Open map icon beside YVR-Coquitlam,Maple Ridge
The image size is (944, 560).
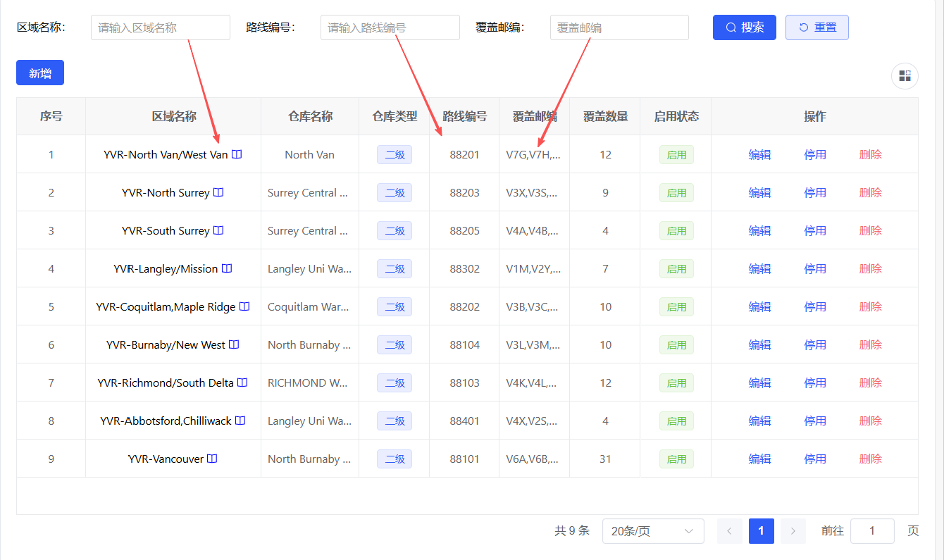coord(244,306)
